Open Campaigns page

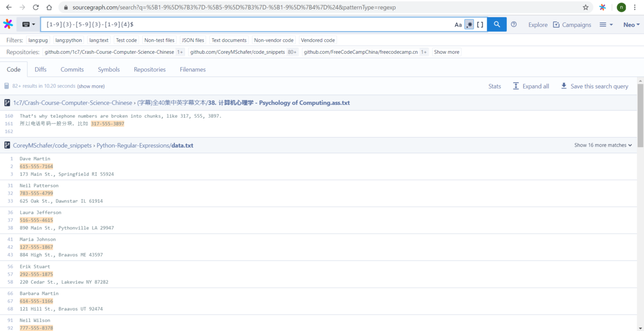click(572, 25)
